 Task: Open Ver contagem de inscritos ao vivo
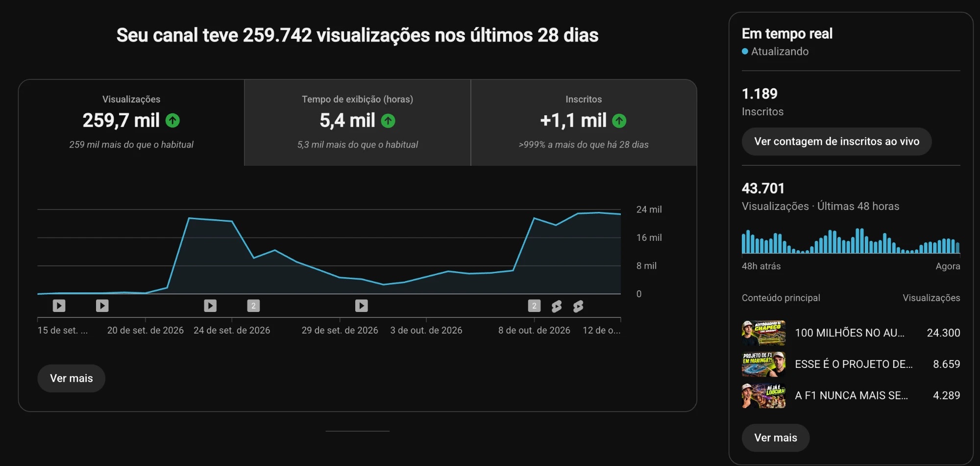point(836,141)
